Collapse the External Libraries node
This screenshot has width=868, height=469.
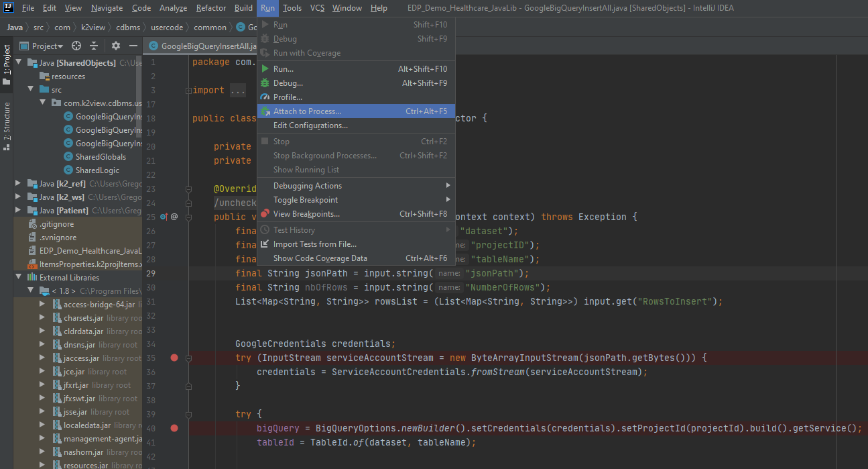18,278
